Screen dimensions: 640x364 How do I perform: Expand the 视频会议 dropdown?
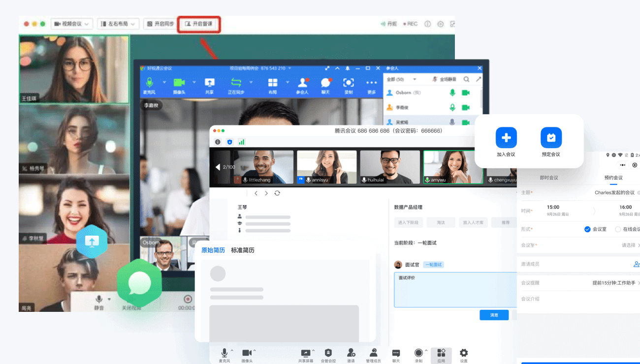coord(72,24)
